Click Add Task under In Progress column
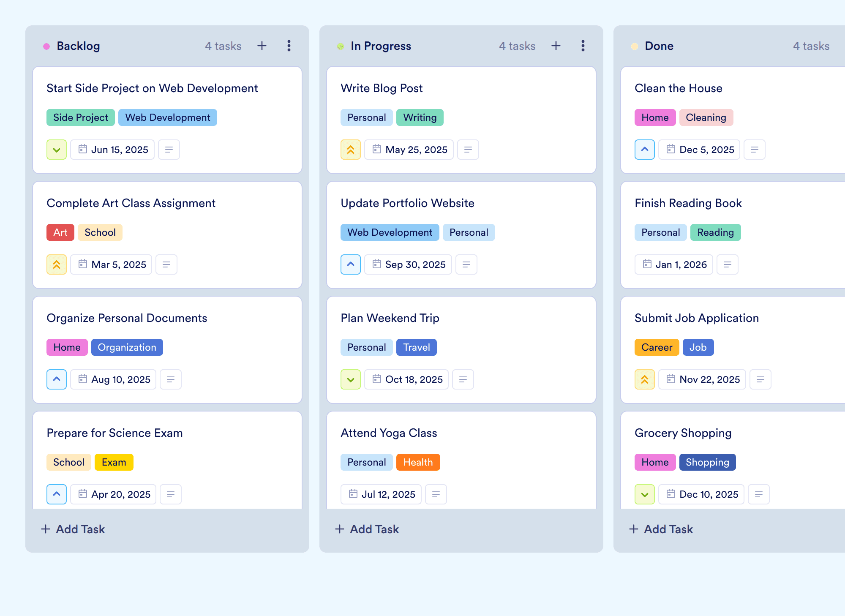The width and height of the screenshot is (845, 616). (367, 529)
